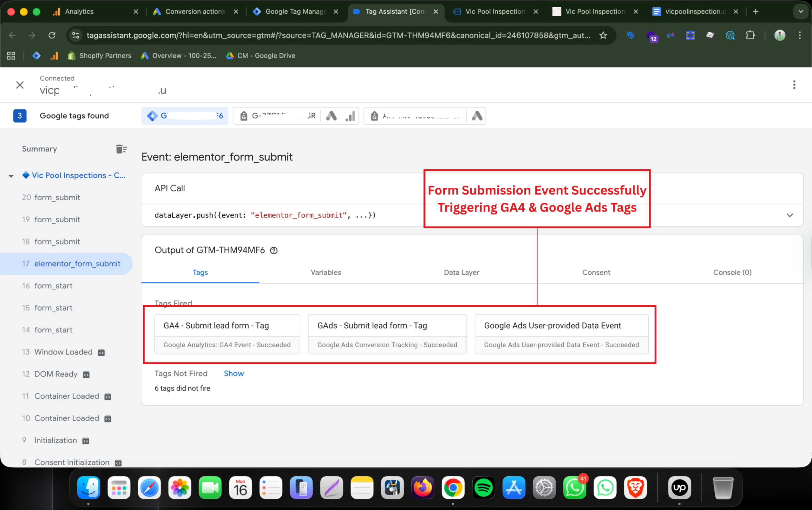Switch to the Variables tab
This screenshot has width=812, height=510.
(325, 272)
